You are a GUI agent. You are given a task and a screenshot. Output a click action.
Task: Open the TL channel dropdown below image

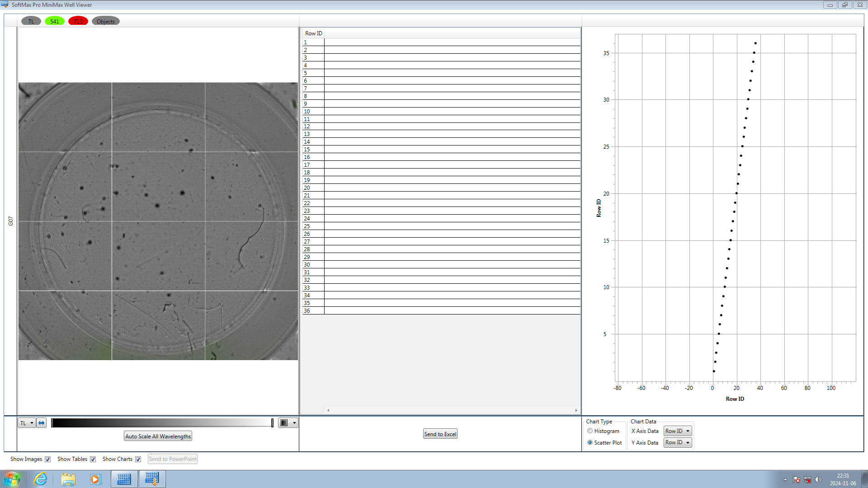pos(27,423)
